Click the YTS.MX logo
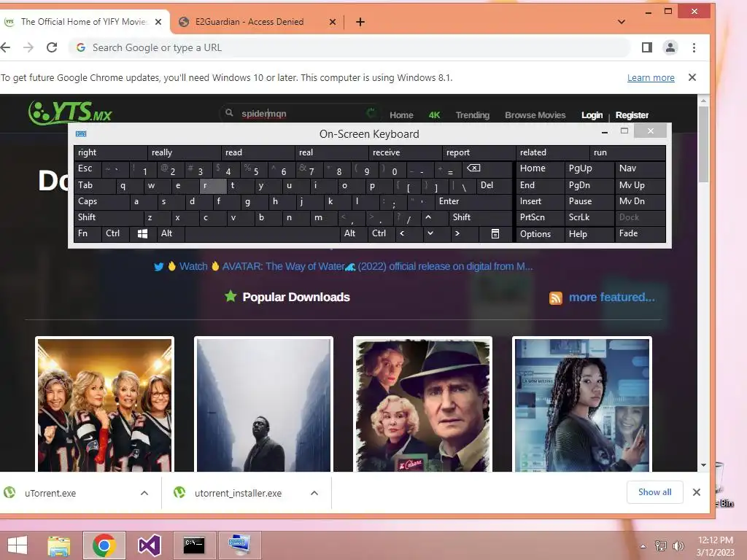Screen dimensions: 747x560 pos(70,113)
